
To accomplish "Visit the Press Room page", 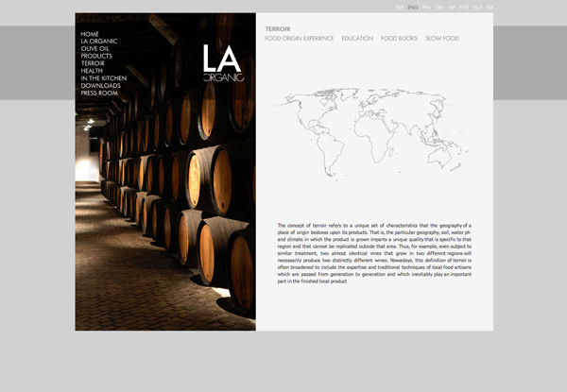I will [x=99, y=94].
